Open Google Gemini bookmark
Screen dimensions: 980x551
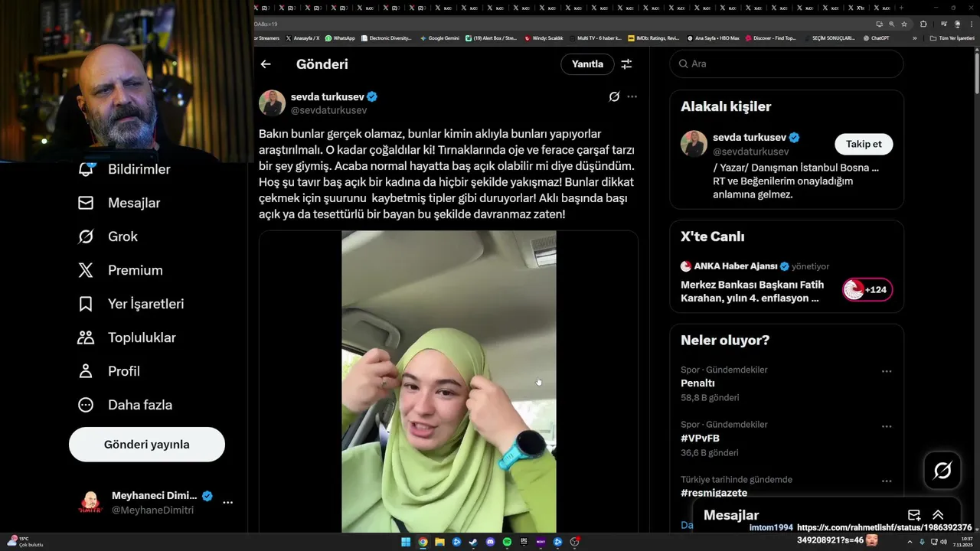pyautogui.click(x=439, y=37)
